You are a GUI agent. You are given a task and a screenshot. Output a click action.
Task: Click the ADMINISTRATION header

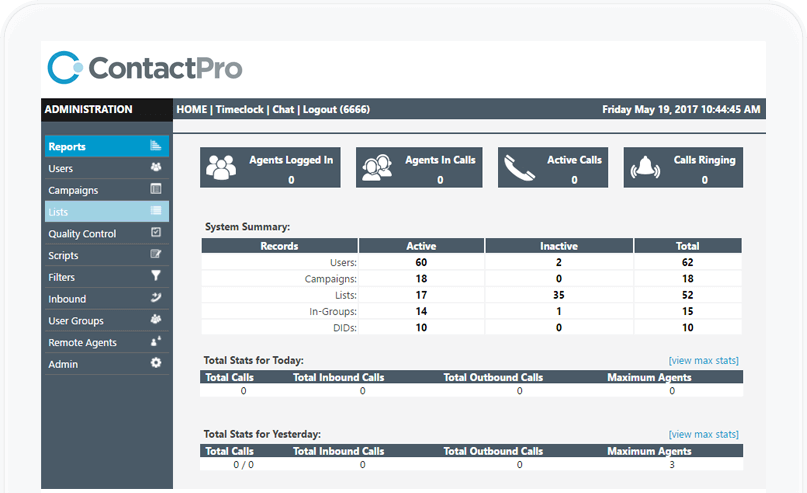pyautogui.click(x=88, y=109)
